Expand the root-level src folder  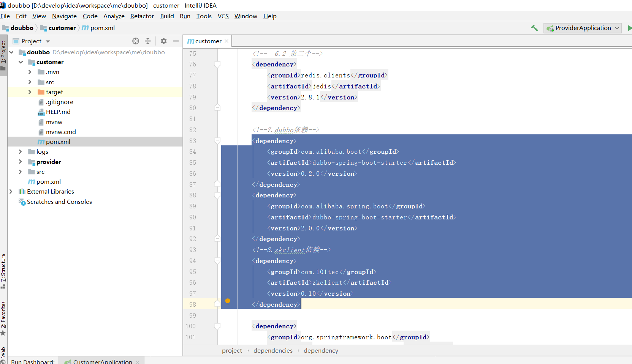[21, 172]
